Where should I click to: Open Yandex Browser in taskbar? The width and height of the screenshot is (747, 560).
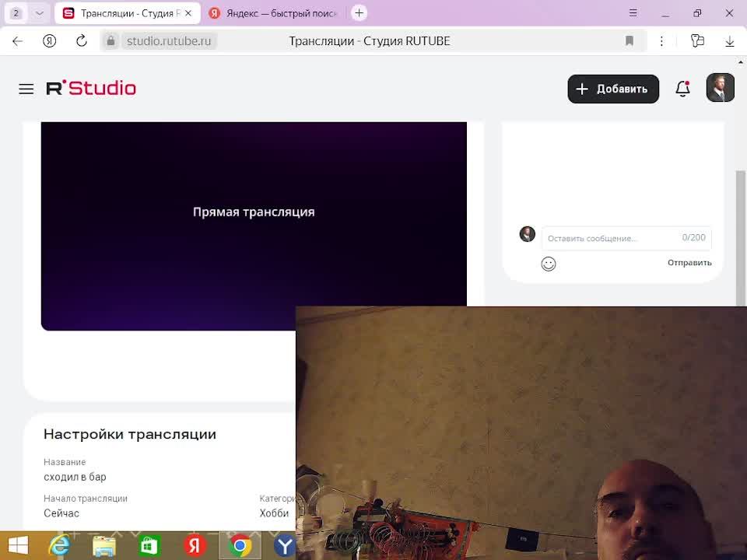click(x=285, y=546)
